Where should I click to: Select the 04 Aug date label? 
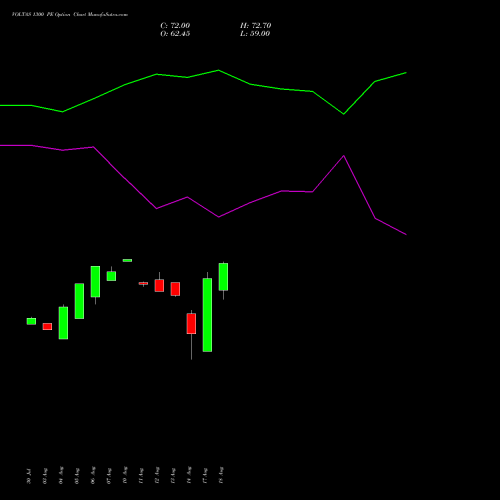tap(61, 476)
